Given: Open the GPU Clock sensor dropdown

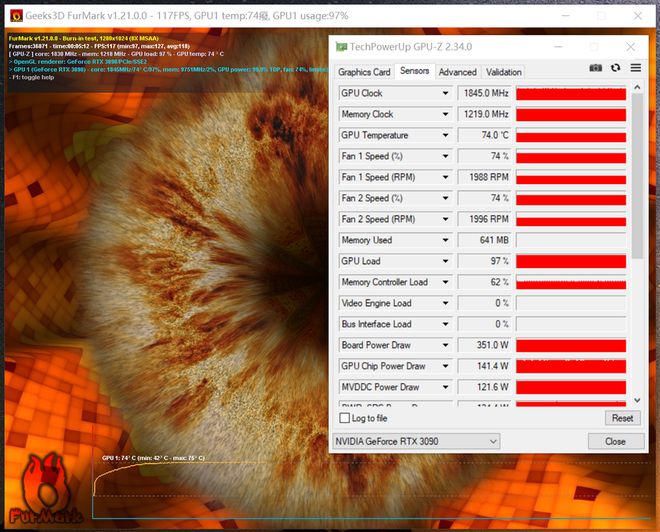Looking at the screenshot, I should 445,93.
